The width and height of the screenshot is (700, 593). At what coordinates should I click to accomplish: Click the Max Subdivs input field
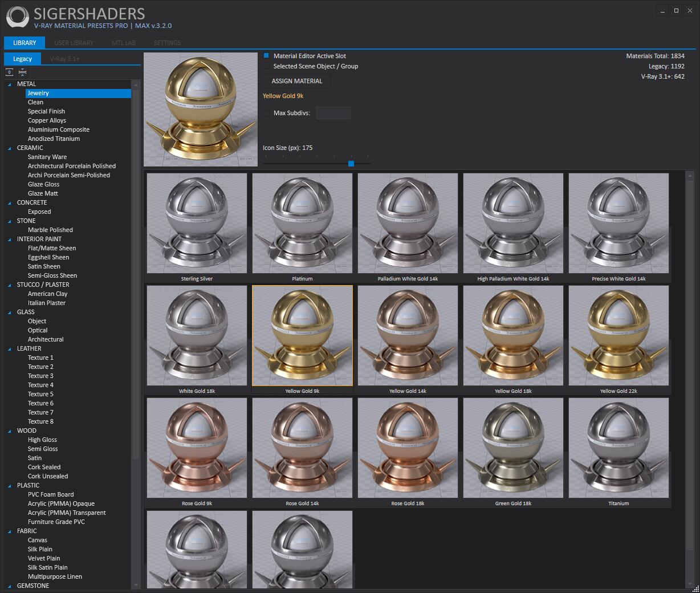tap(333, 113)
